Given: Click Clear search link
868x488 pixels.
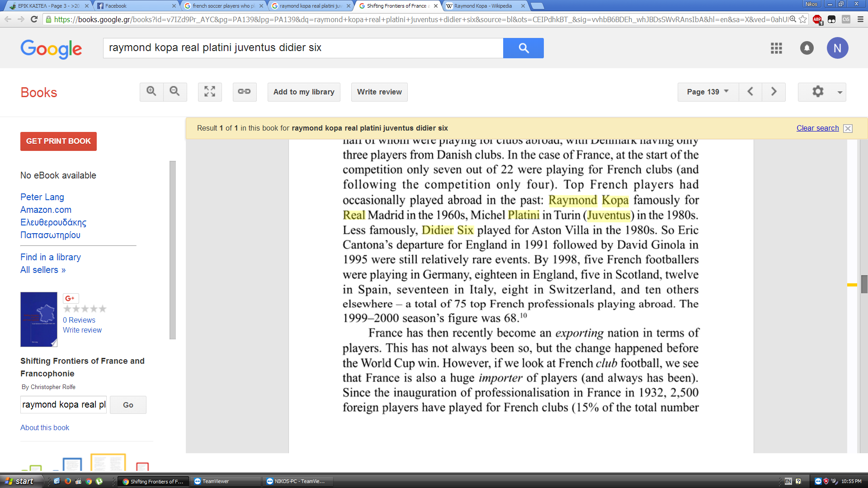Looking at the screenshot, I should point(817,128).
